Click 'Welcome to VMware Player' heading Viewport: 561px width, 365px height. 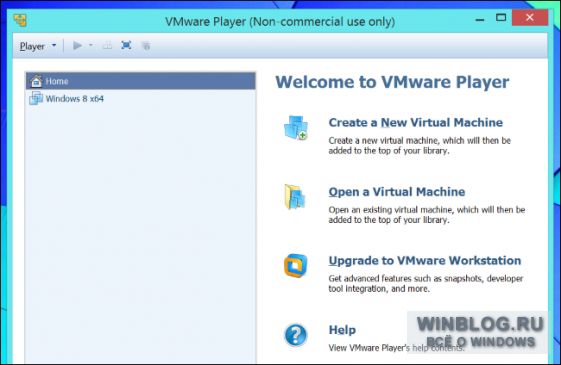point(392,82)
